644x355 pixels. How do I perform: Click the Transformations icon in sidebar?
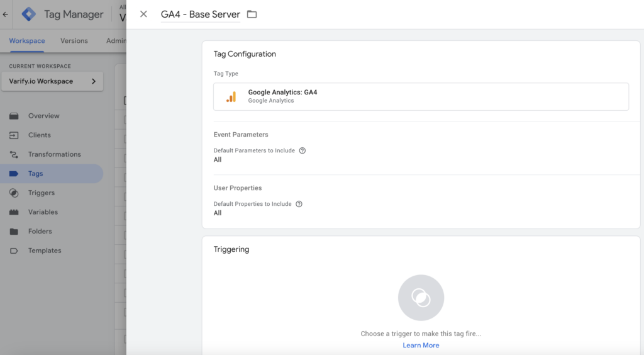pyautogui.click(x=14, y=154)
